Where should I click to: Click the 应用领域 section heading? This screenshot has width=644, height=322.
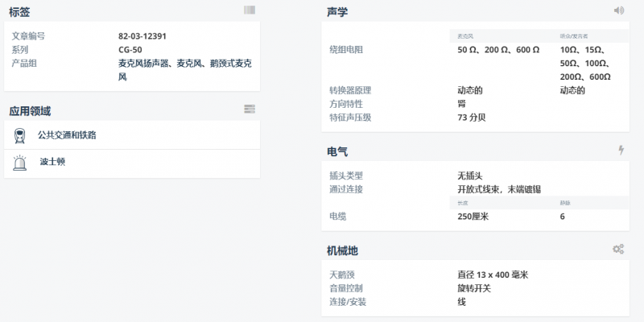(30, 110)
